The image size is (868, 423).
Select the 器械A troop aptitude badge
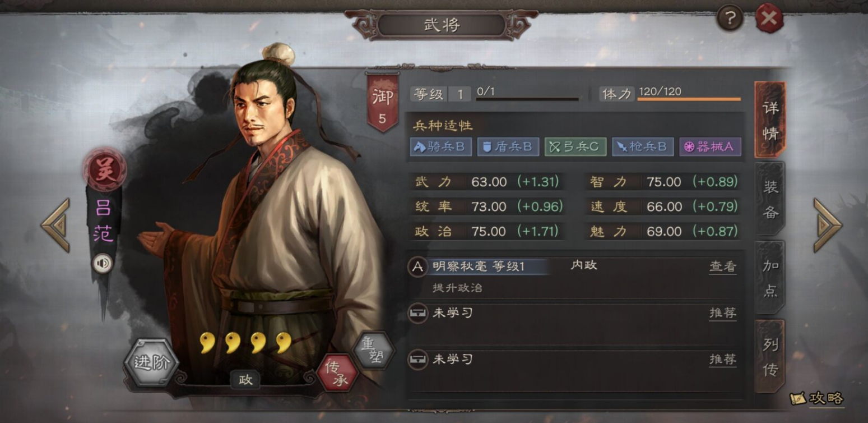pos(710,147)
